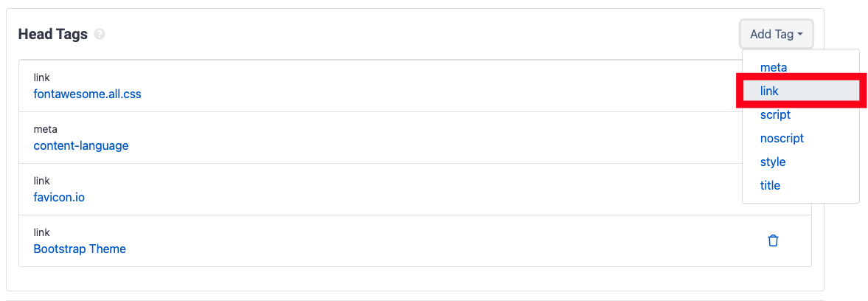Select style from the tag dropdown list
This screenshot has width=868, height=301.
(773, 162)
